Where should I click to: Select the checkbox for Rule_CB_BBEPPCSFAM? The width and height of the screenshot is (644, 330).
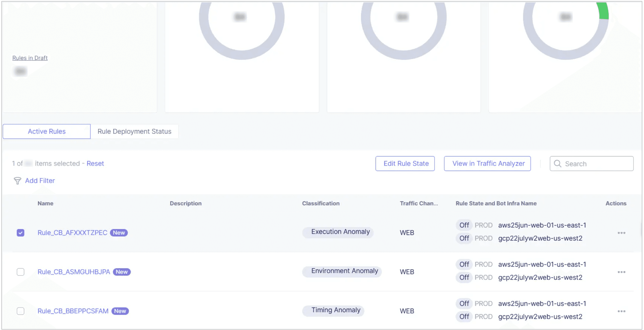(x=20, y=311)
